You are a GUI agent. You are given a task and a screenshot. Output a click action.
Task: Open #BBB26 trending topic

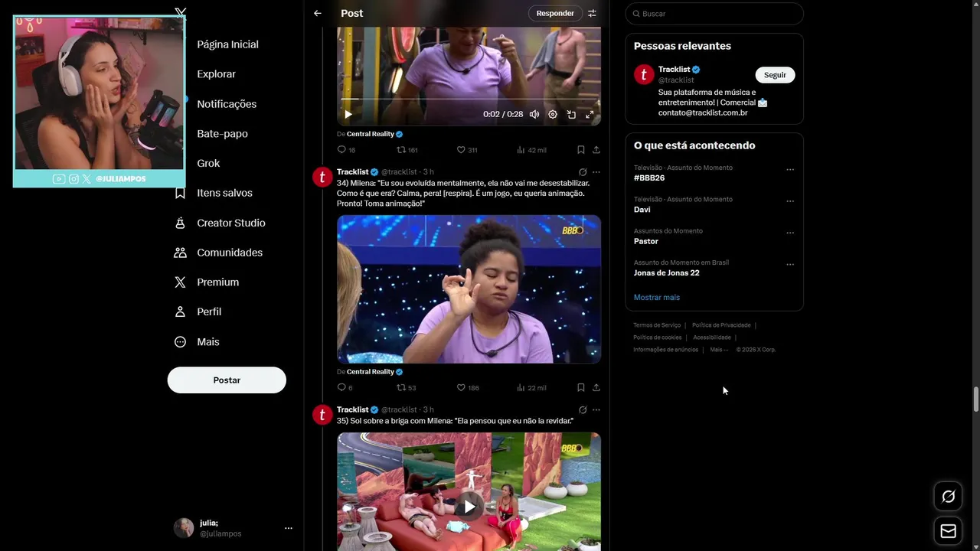point(649,178)
